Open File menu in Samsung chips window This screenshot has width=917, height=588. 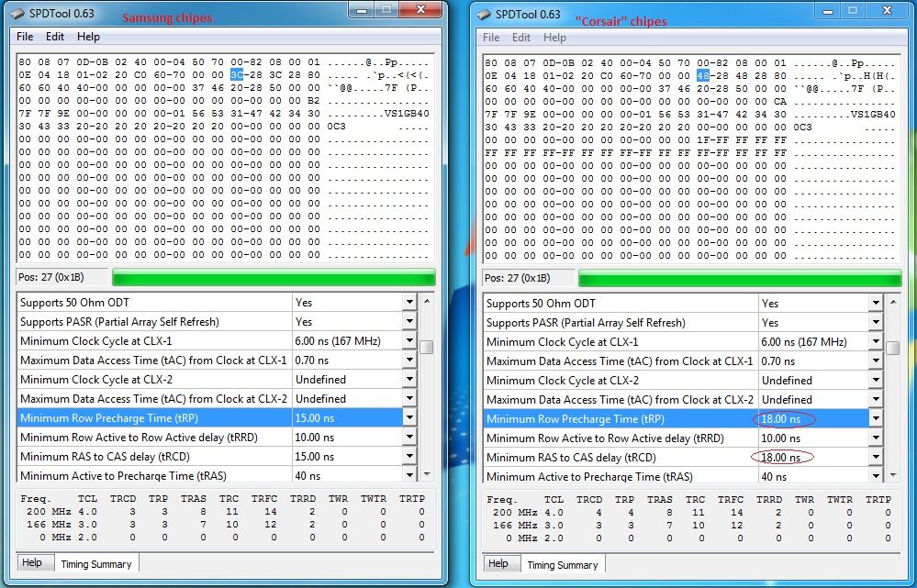[25, 37]
